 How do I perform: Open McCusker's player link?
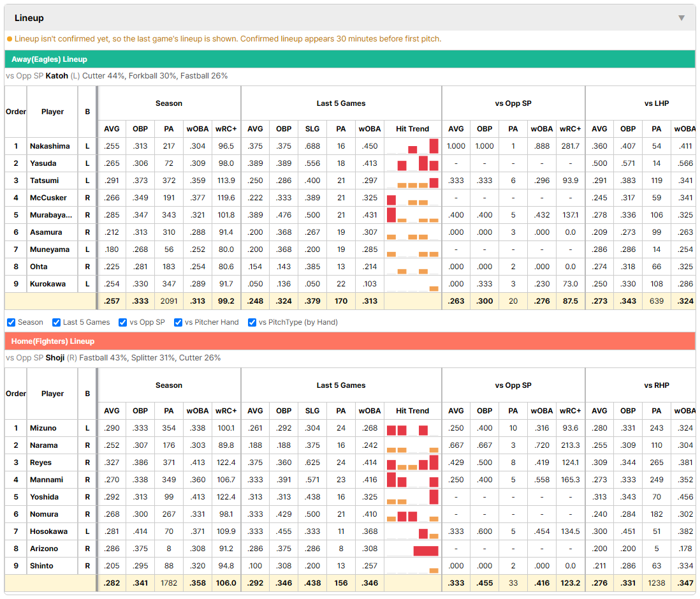click(x=48, y=197)
